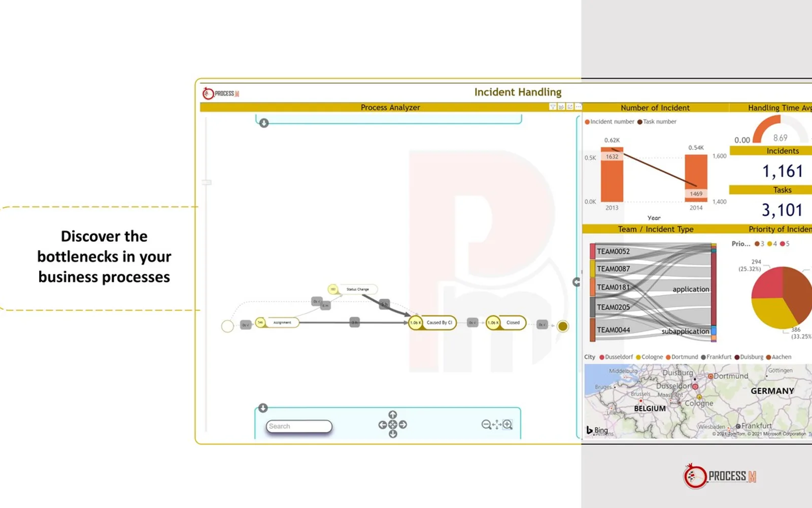Toggle Aachen in city legend
This screenshot has width=812, height=508.
click(x=779, y=357)
